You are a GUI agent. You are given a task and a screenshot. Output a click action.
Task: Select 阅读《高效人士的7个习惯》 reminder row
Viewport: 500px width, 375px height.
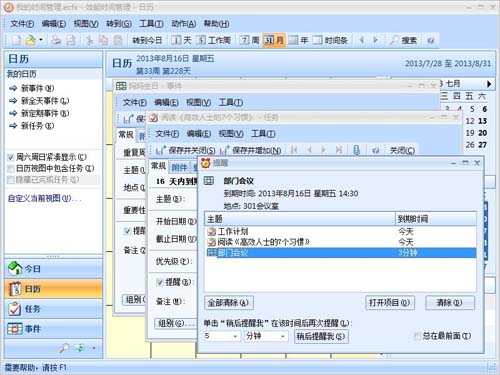[x=340, y=242]
